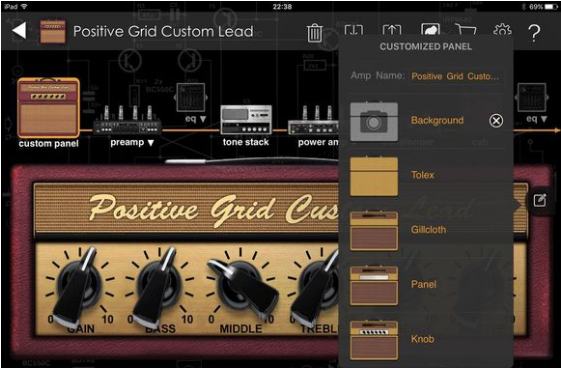Open the customized panel image icon
Image resolution: width=561 pixels, height=382 pixels.
pyautogui.click(x=430, y=30)
